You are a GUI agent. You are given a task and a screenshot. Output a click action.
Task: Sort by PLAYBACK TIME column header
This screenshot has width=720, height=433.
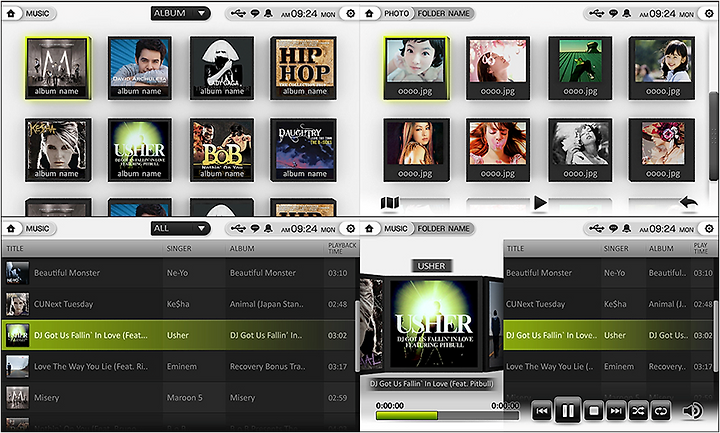[342, 248]
